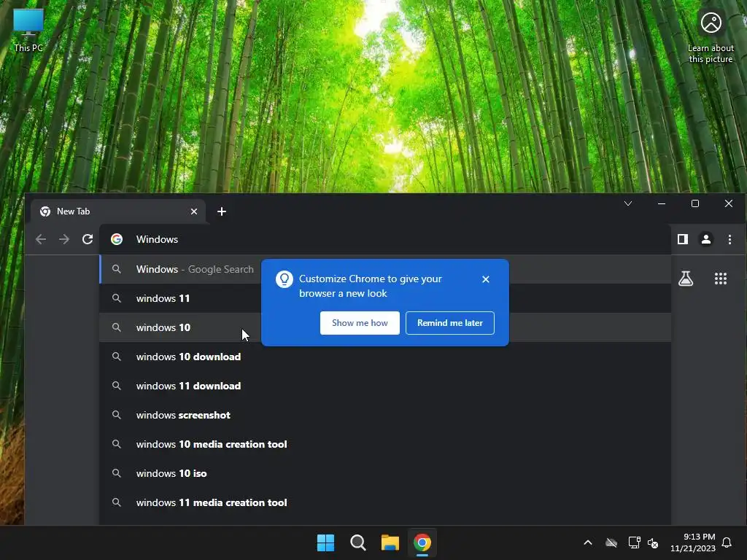Open the tab search chevron
The image size is (747, 560).
coord(628,203)
